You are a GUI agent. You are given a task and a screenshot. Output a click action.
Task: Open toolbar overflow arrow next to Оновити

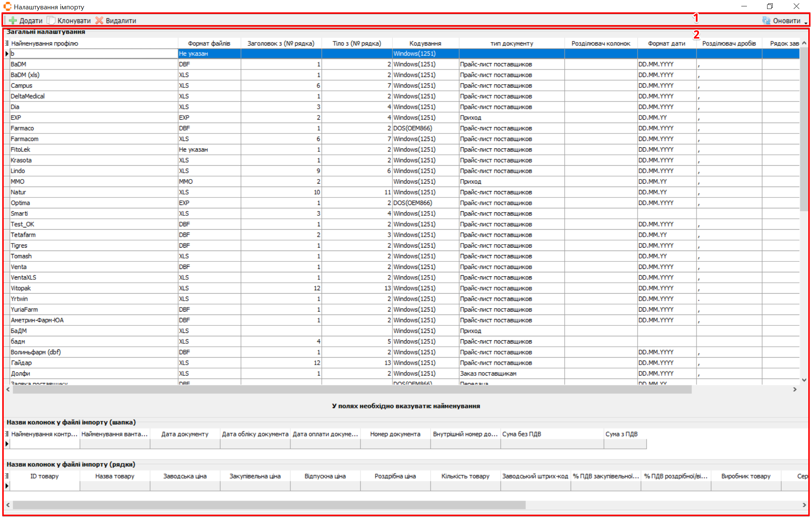[806, 23]
